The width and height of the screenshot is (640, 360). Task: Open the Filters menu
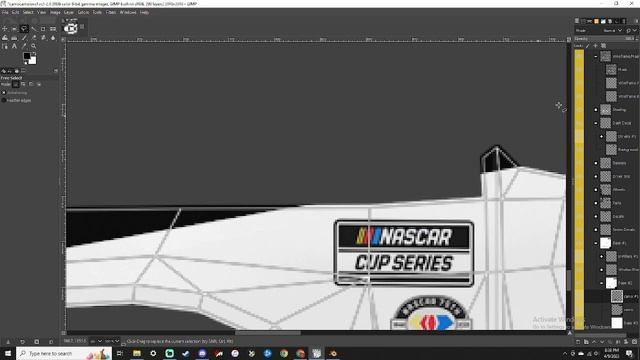pyautogui.click(x=111, y=13)
